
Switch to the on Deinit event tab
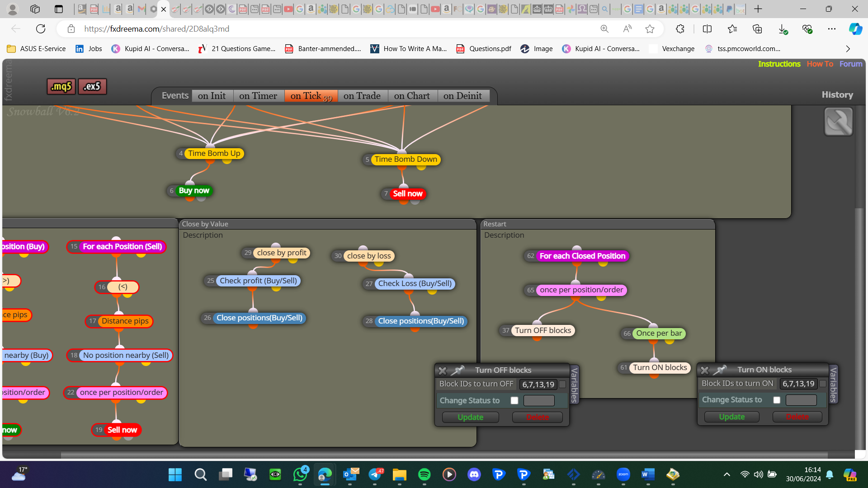(463, 96)
